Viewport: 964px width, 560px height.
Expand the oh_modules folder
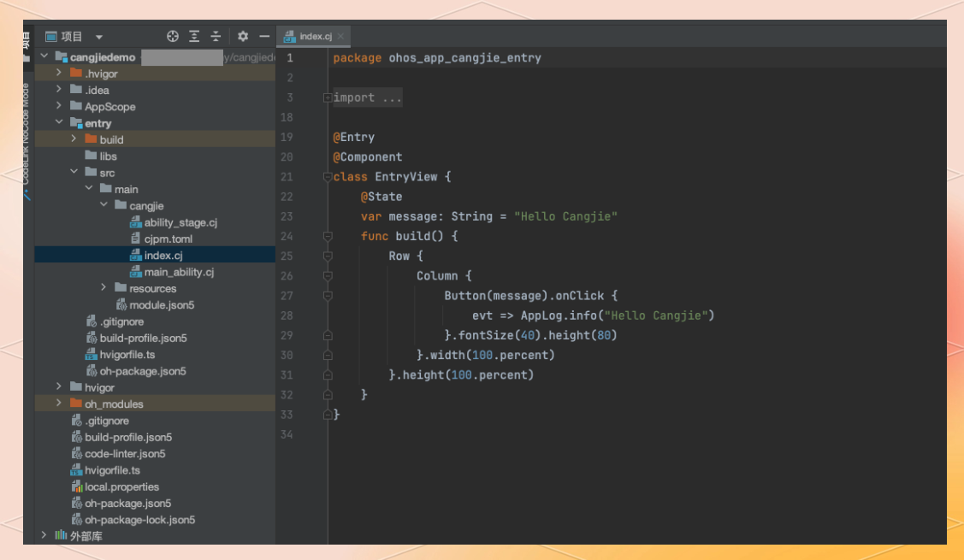coord(59,404)
